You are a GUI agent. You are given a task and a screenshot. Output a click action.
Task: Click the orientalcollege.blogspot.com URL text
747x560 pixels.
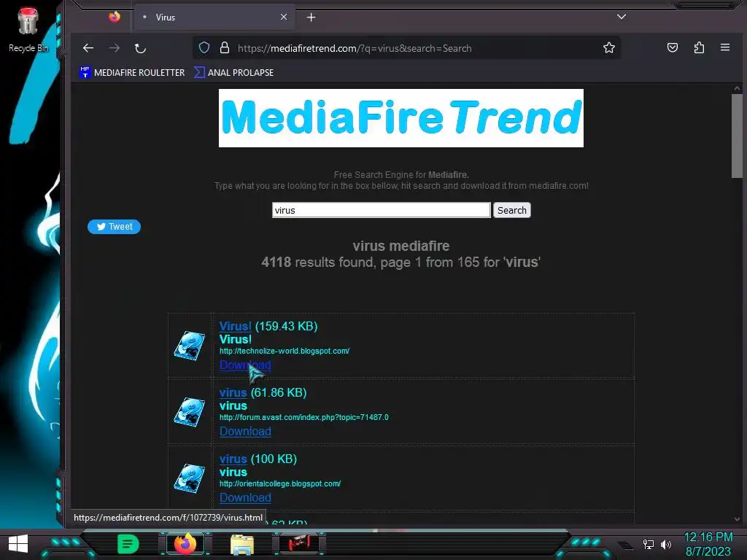(280, 483)
